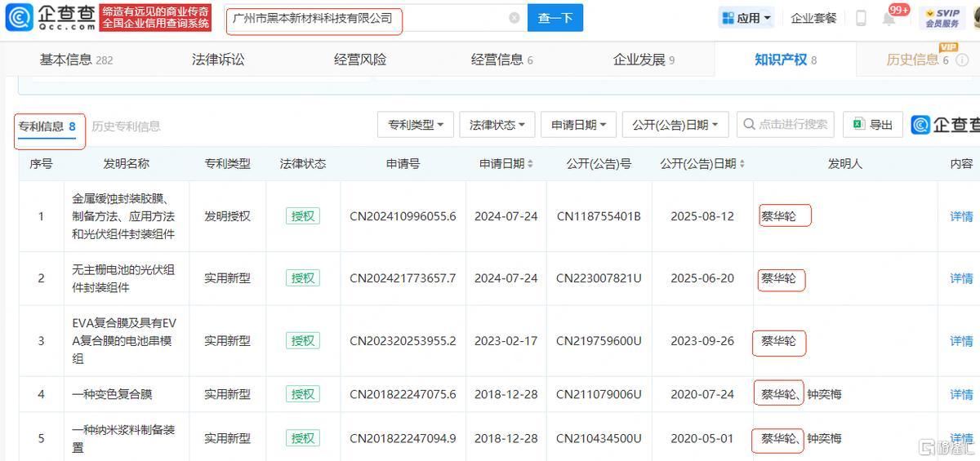The width and height of the screenshot is (980, 461).
Task: Switch to 历史专利信息 sub-tab
Action: point(126,126)
